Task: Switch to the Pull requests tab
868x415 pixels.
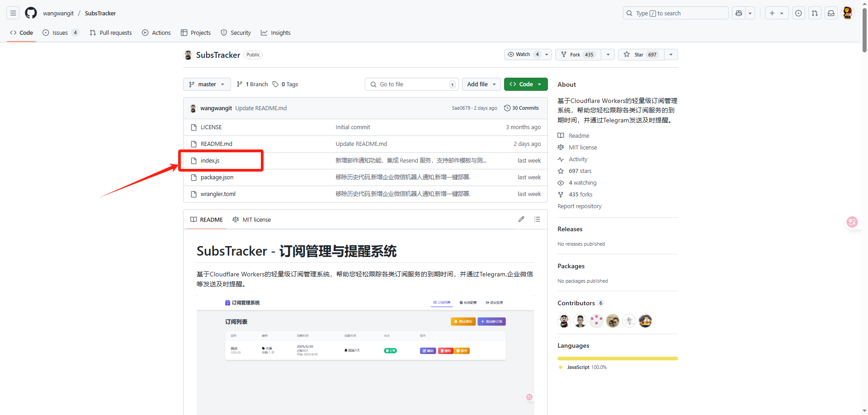Action: (x=111, y=33)
